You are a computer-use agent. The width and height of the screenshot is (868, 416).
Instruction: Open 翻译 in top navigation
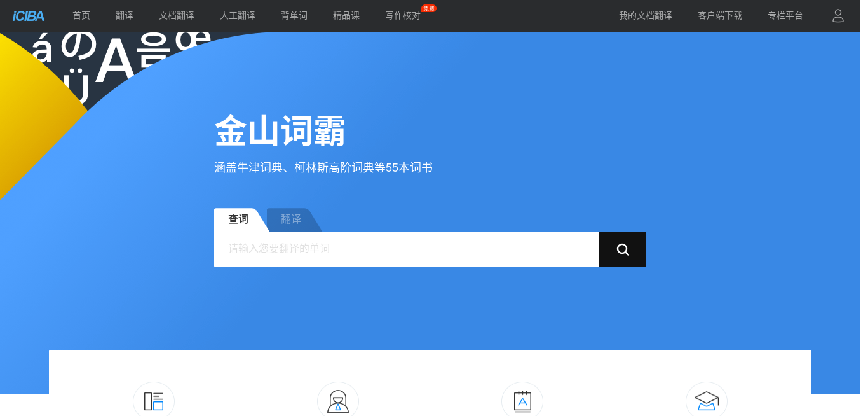(x=125, y=16)
